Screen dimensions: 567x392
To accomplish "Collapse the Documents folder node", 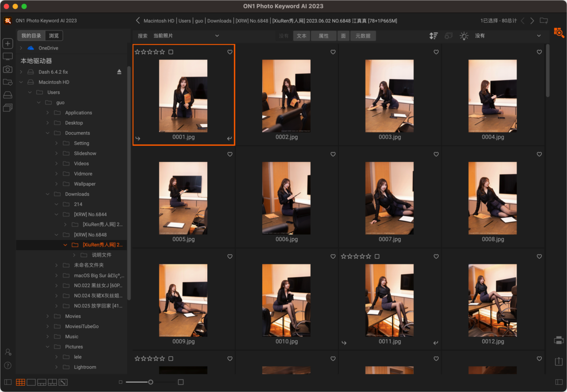I will point(48,133).
